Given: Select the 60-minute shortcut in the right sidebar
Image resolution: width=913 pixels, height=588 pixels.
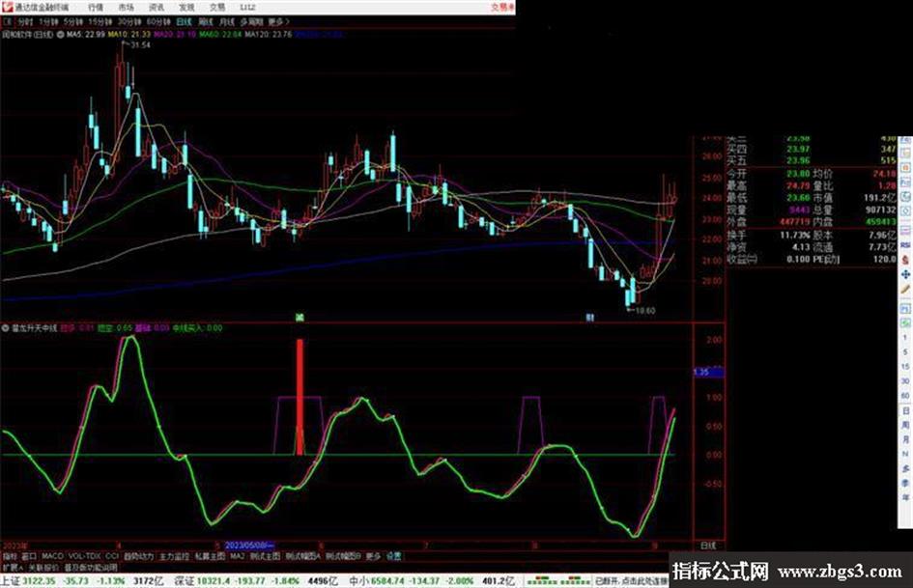Looking at the screenshot, I should [905, 396].
